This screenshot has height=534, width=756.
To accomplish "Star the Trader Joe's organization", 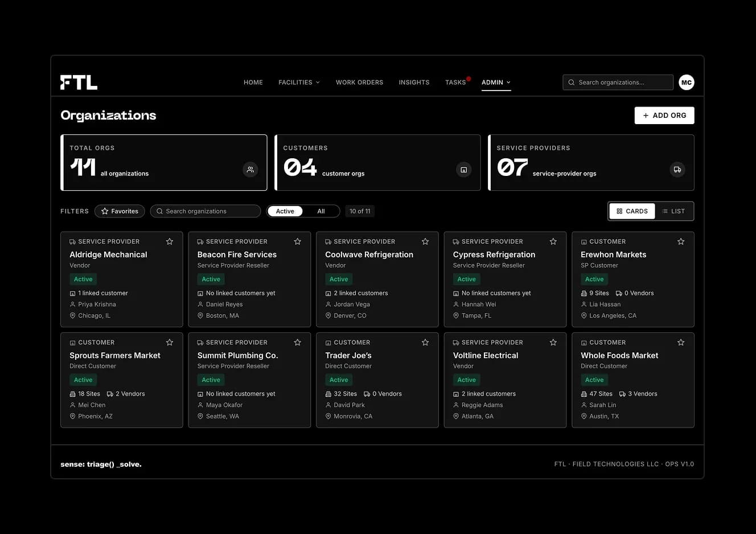I will click(x=425, y=342).
